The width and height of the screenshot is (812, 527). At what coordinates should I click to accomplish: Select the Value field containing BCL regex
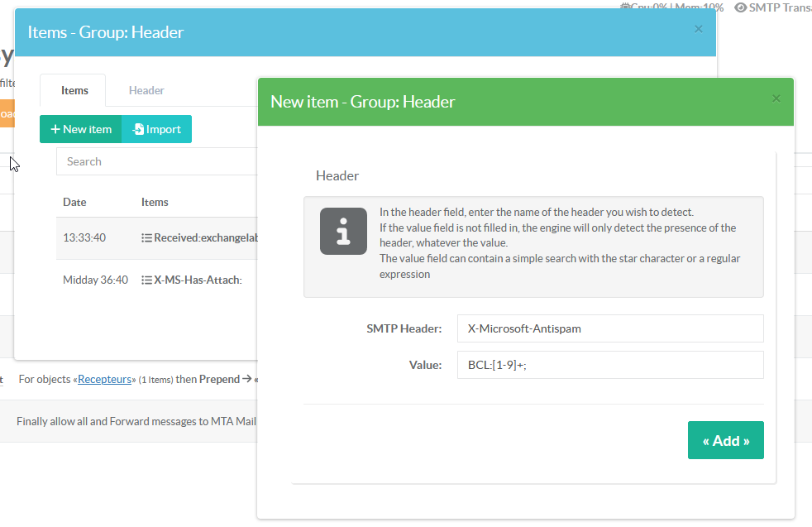(x=609, y=365)
